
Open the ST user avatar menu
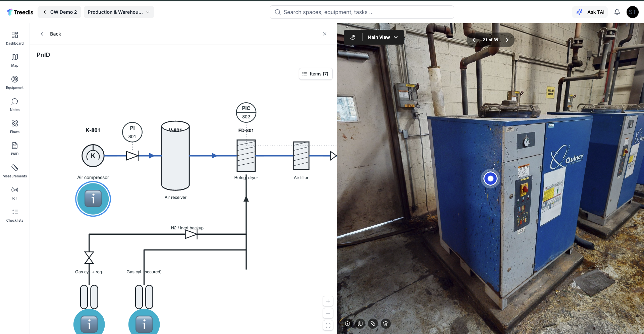click(632, 12)
